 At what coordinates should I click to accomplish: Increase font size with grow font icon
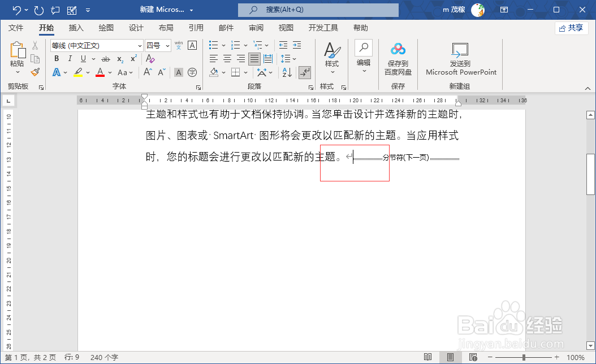[148, 72]
